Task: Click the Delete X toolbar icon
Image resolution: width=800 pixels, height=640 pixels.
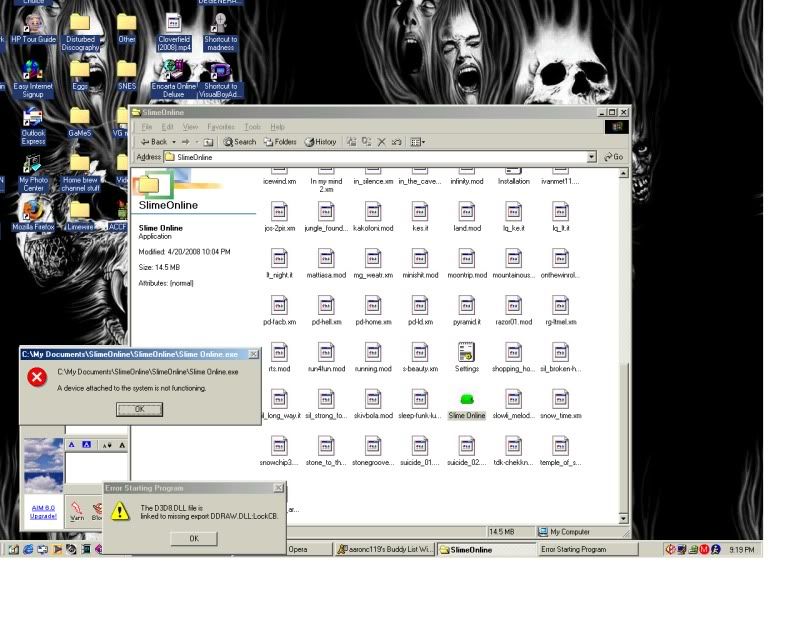Action: pyautogui.click(x=381, y=142)
